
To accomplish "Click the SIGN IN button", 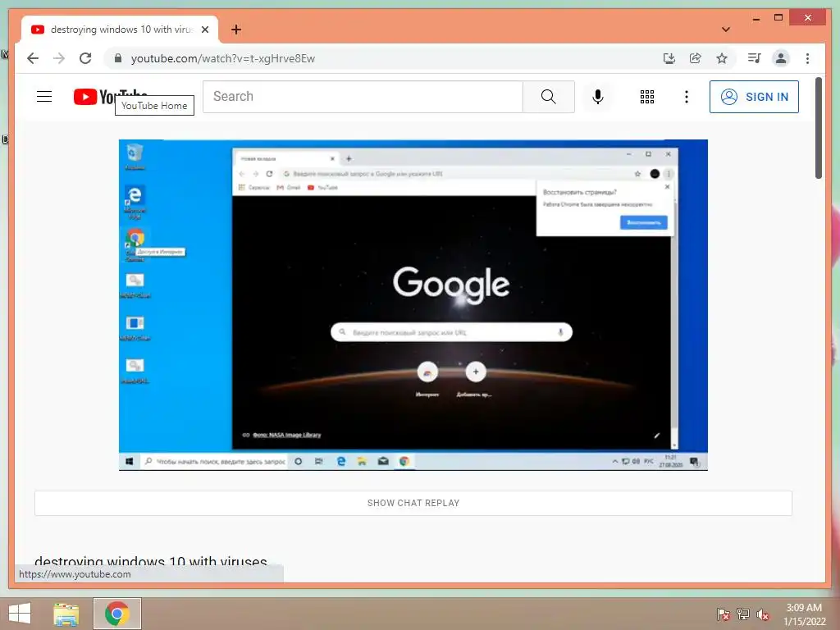I will pos(755,97).
